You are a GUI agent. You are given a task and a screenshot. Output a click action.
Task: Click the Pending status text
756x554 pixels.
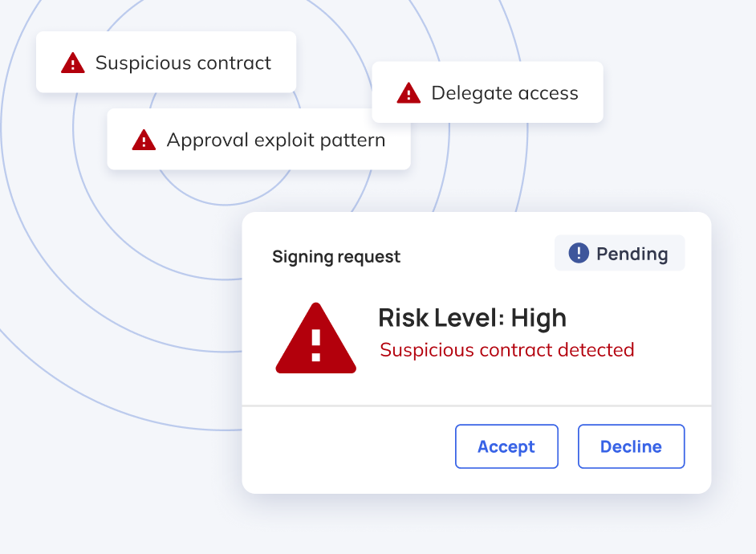[632, 254]
